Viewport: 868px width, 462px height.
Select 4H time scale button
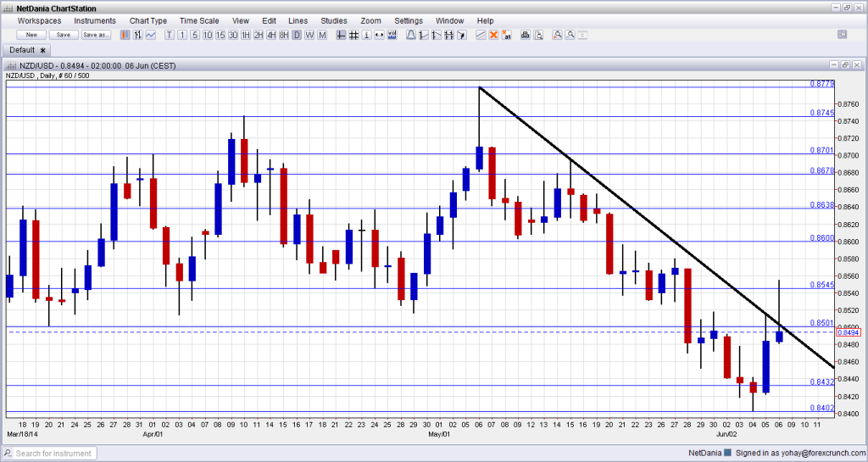pyautogui.click(x=271, y=35)
